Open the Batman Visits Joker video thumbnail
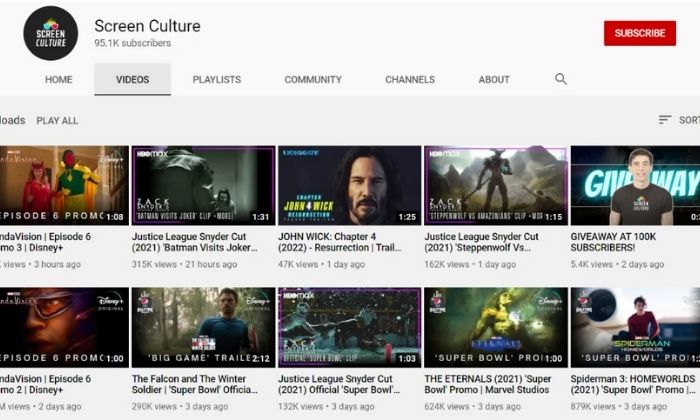Image resolution: width=700 pixels, height=420 pixels. click(203, 185)
